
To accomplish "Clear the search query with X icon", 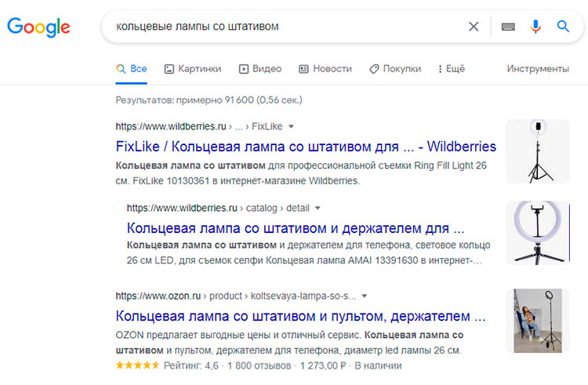I will [474, 27].
